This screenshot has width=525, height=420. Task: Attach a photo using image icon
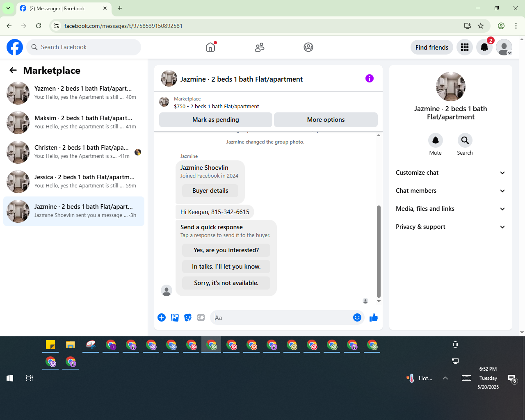pyautogui.click(x=175, y=317)
